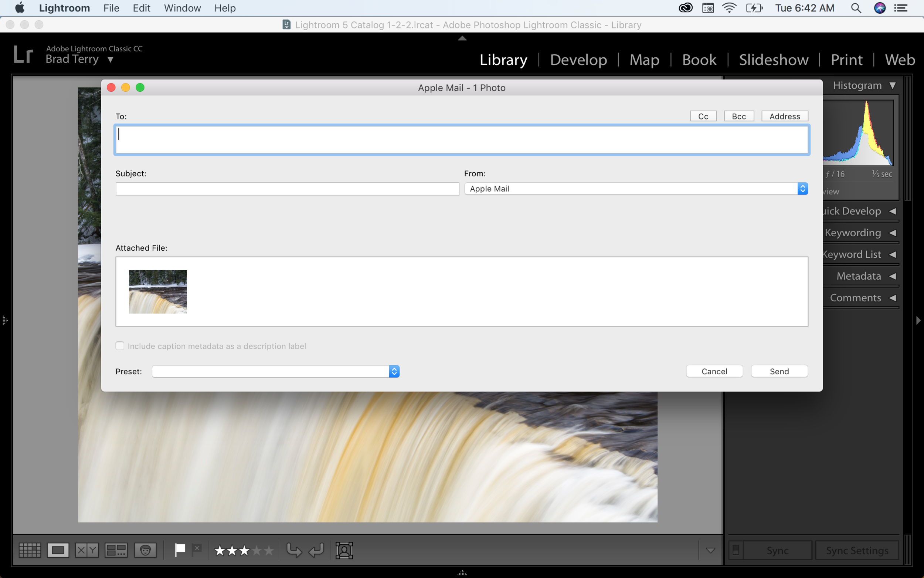924x578 pixels.
Task: Rotate photo counter-clockwise
Action: [294, 550]
